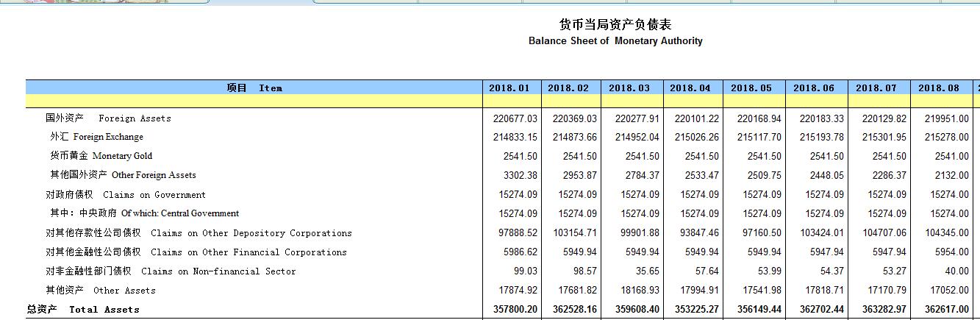Image resolution: width=980 pixels, height=320 pixels.
Task: Click Foreign Exchange value 215026.26
Action: tap(696, 137)
